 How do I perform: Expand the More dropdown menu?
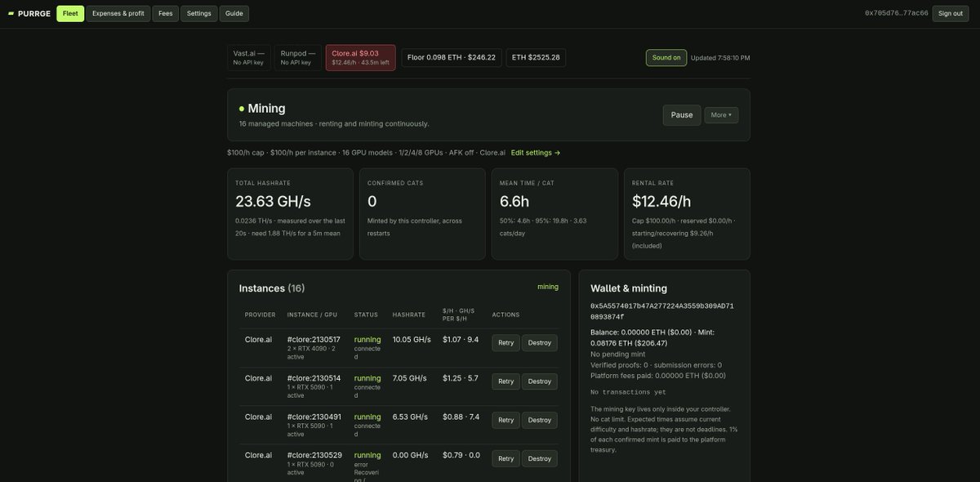(721, 115)
